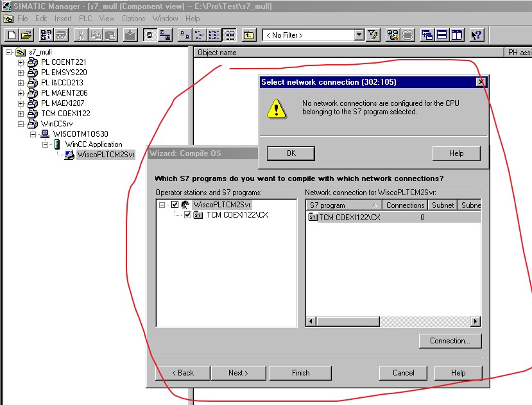Viewport: 532px width, 405px height.
Task: Collapse the WISCOTM10S30 node
Action: (x=33, y=134)
